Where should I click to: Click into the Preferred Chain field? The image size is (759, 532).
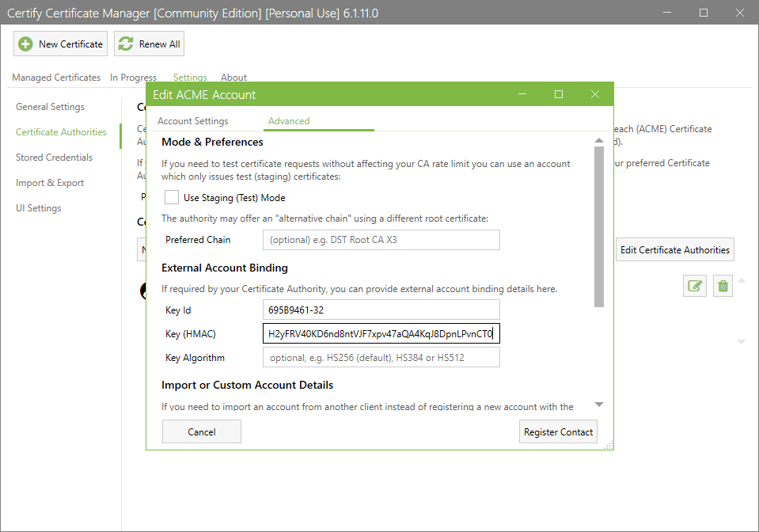click(x=381, y=240)
